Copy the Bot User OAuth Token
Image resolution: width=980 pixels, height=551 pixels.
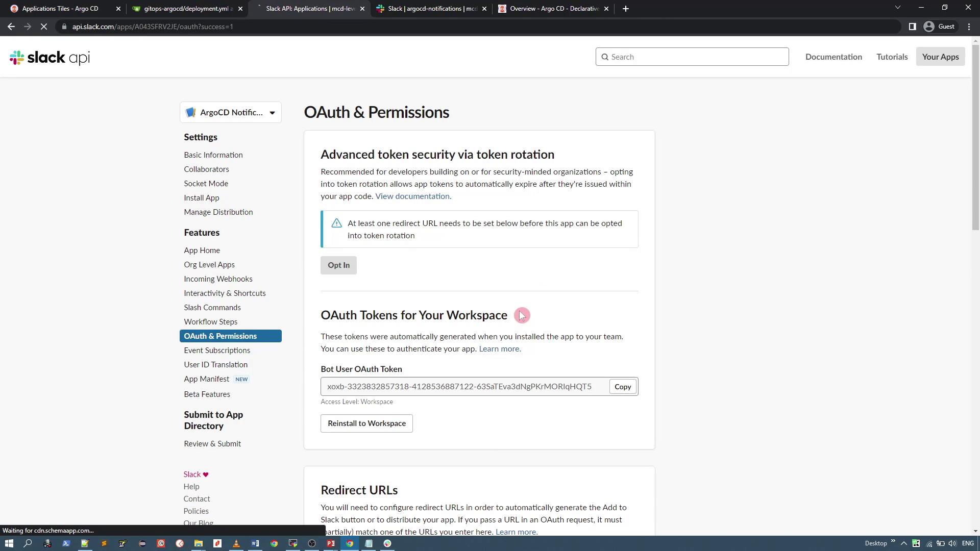(x=622, y=387)
